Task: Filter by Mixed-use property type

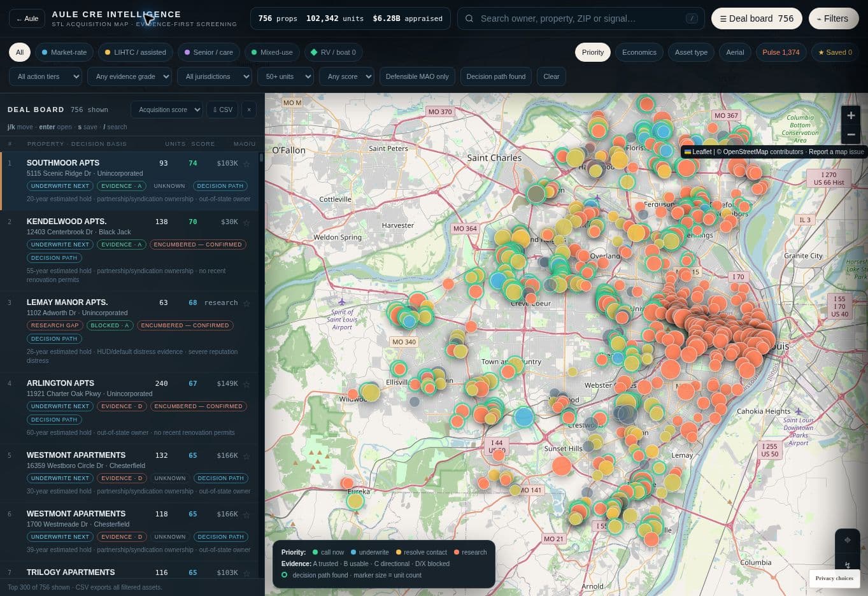Action: pyautogui.click(x=272, y=52)
